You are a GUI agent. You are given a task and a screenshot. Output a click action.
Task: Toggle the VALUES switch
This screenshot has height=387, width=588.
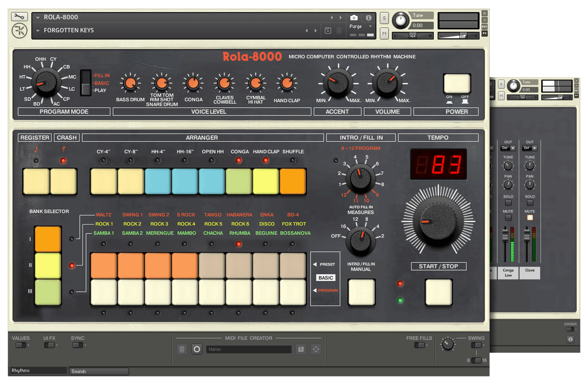(x=21, y=345)
